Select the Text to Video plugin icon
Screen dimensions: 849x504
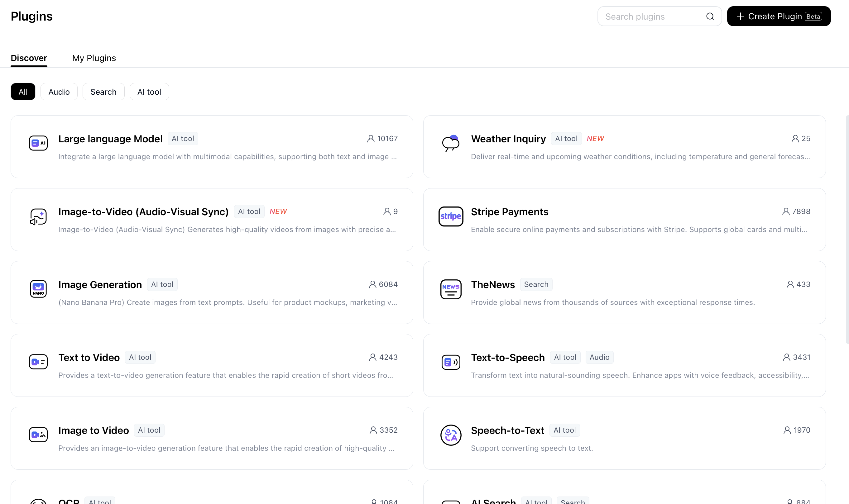pyautogui.click(x=38, y=361)
